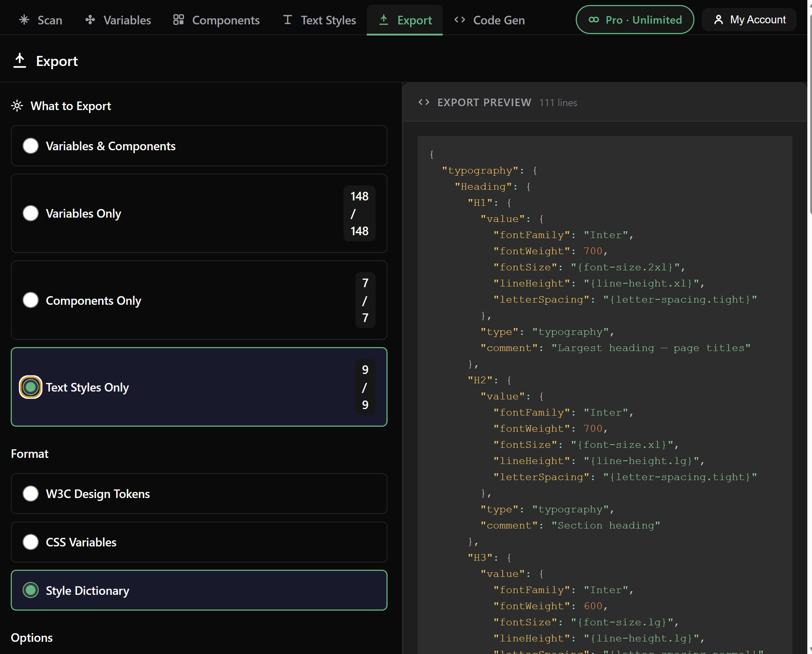This screenshot has width=812, height=654.
Task: Choose CSS Variables format radio
Action: tap(30, 542)
